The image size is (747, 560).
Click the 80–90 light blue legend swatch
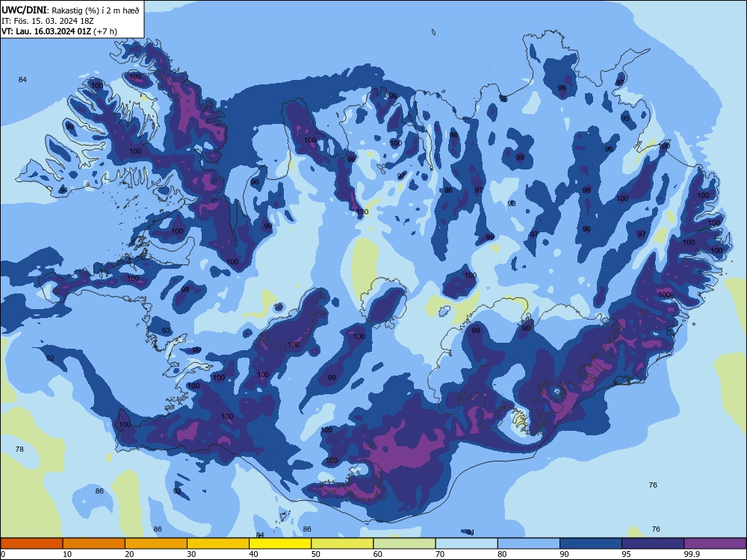pos(529,544)
